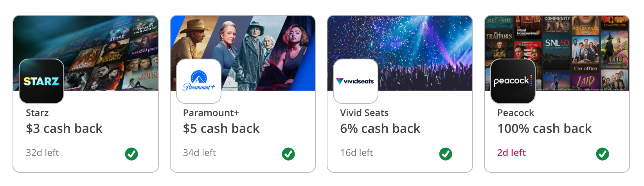Select the "100% cash back" offer text
Viewport: 644px width, 186px height.
pos(545,129)
